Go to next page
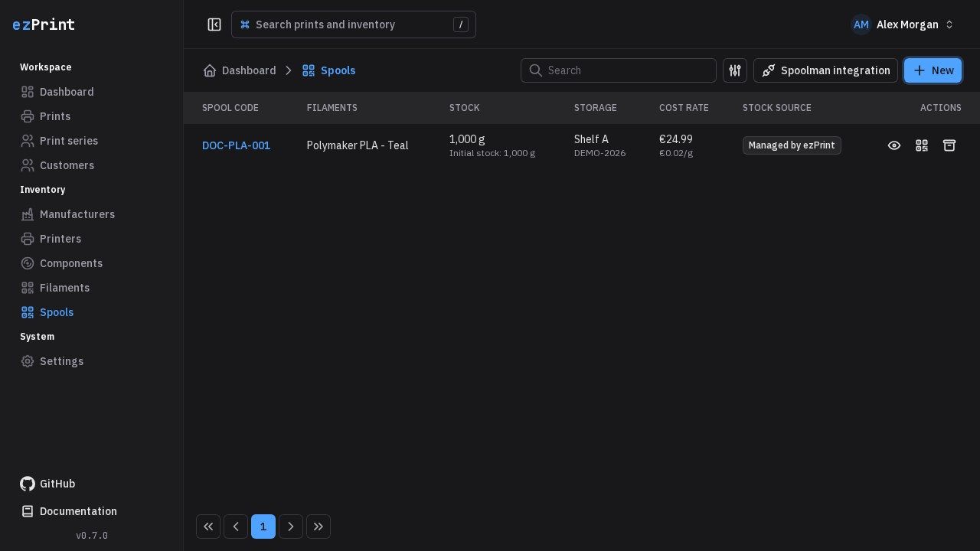The width and height of the screenshot is (980, 551). pyautogui.click(x=291, y=527)
